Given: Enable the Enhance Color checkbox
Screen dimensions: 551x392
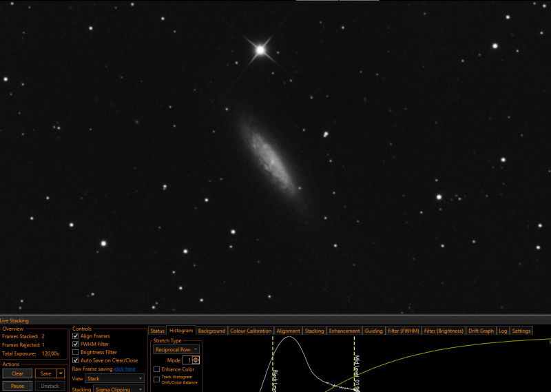Looking at the screenshot, I should (157, 369).
